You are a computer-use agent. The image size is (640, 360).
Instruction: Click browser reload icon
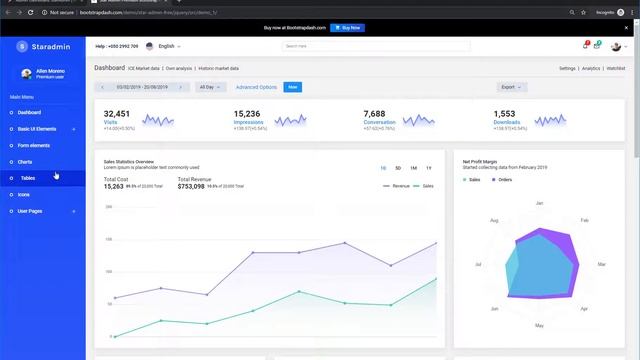(31, 13)
